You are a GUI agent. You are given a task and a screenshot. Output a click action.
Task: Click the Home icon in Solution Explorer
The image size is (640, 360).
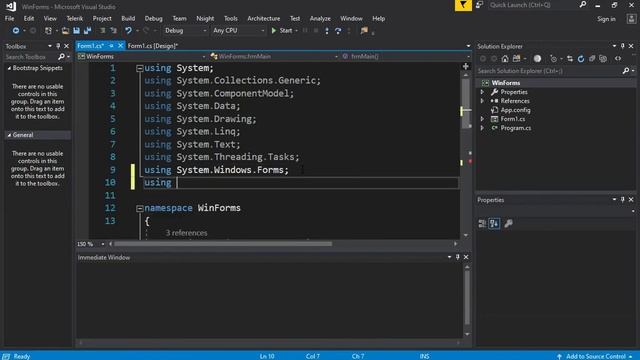pyautogui.click(x=505, y=59)
